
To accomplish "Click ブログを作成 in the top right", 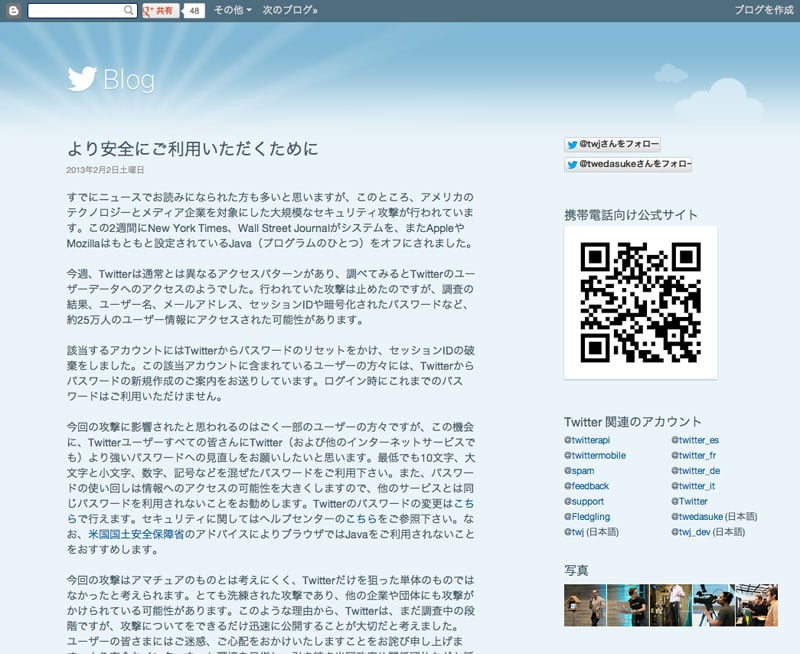I will click(x=763, y=10).
